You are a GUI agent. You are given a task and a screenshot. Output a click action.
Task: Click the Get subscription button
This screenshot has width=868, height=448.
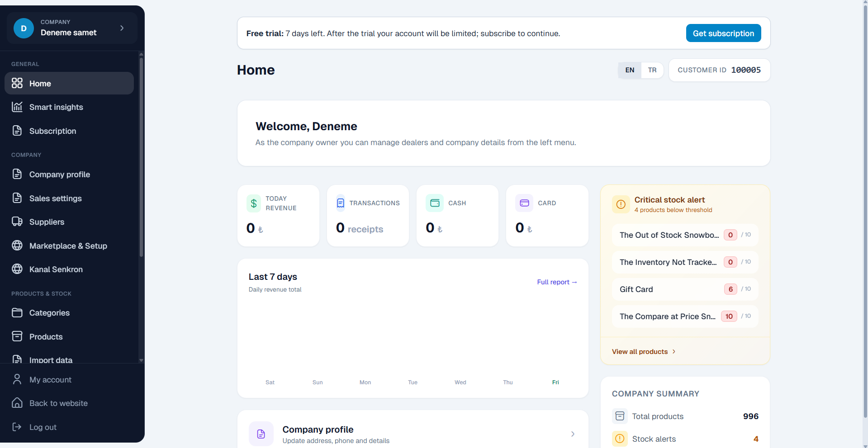pos(723,33)
